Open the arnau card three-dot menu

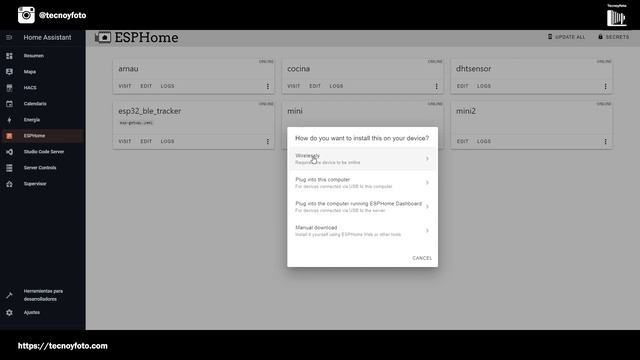point(268,86)
